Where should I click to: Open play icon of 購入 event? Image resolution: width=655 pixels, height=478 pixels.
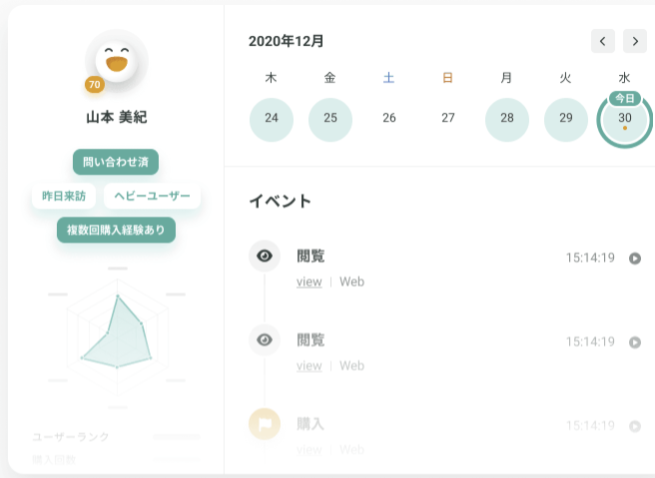tap(635, 426)
